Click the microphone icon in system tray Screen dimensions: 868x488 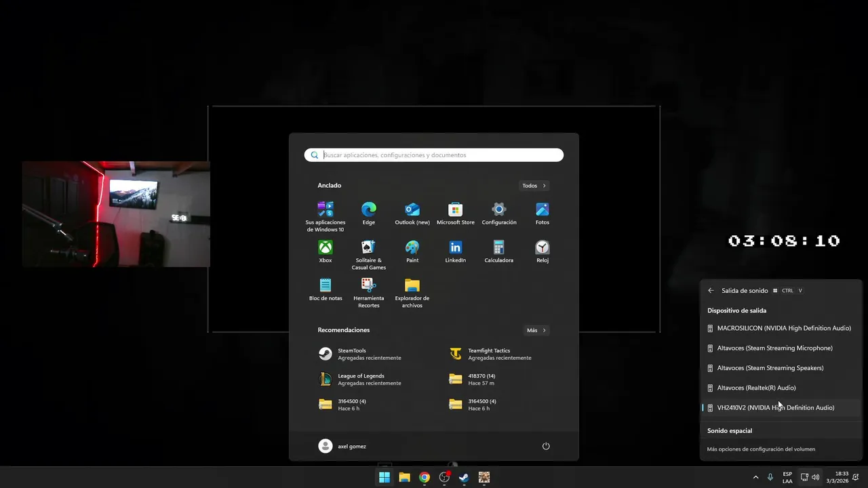770,477
